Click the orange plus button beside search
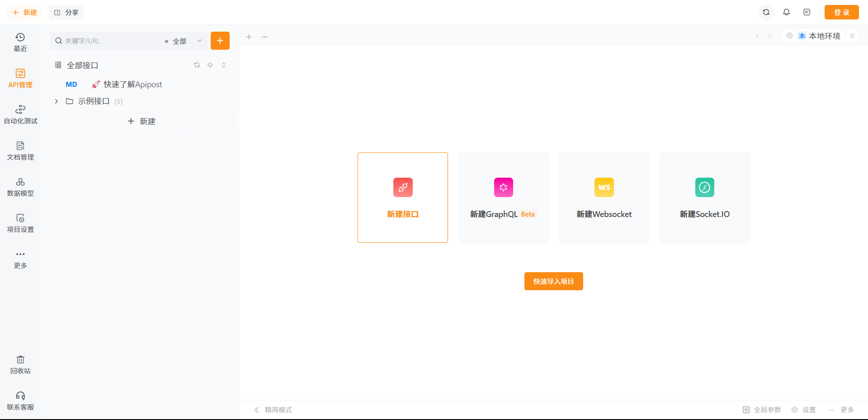The image size is (868, 420). pyautogui.click(x=220, y=41)
